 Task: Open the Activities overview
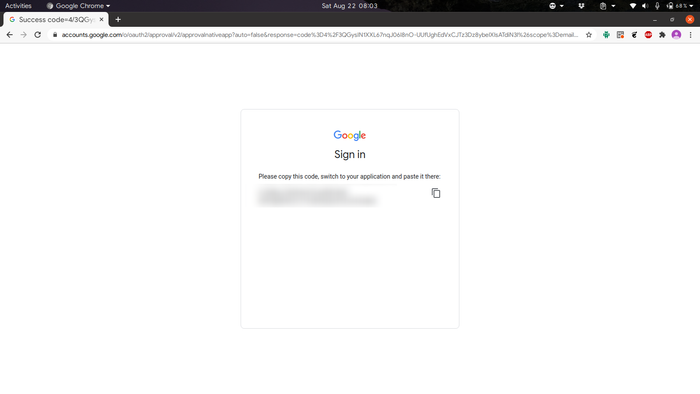point(18,6)
